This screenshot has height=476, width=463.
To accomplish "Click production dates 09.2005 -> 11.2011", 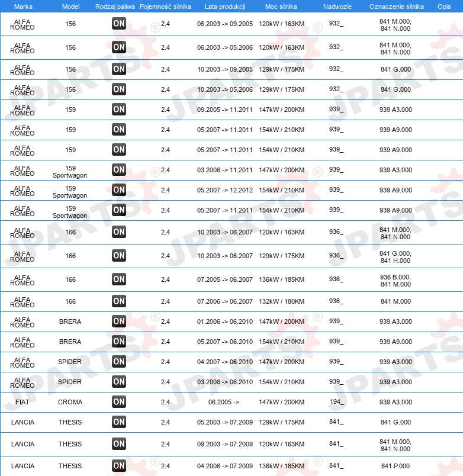I will 224,110.
